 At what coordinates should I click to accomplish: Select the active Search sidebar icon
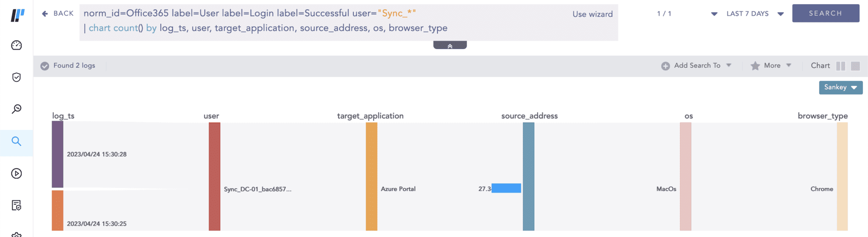coord(17,141)
